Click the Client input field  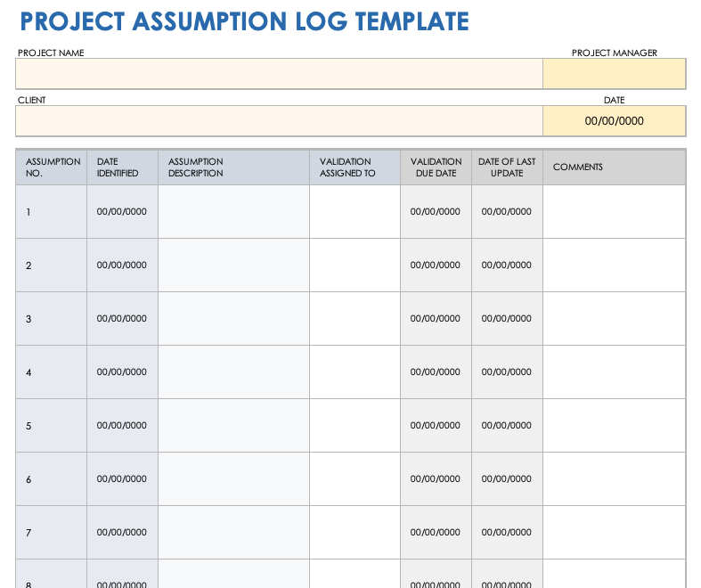279,120
